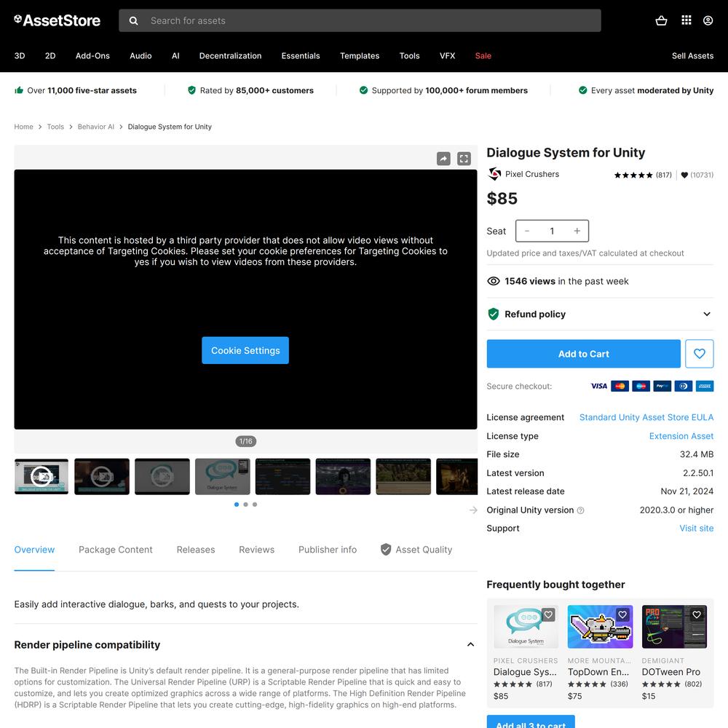Open the 2D category menu
The image size is (728, 728).
50,56
